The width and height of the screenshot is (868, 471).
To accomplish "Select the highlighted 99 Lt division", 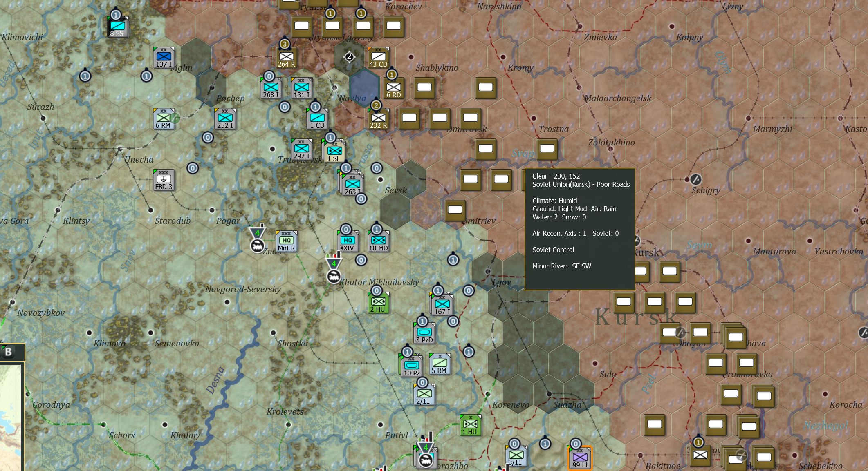I will click(580, 457).
